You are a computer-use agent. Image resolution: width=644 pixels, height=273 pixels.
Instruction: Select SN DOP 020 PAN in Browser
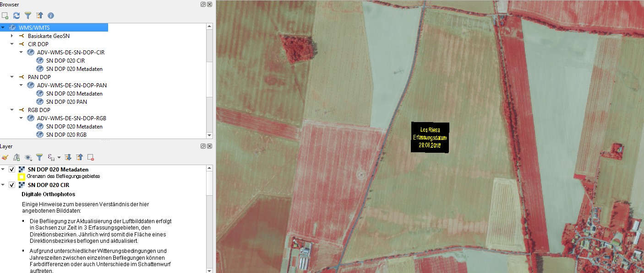[x=66, y=102]
